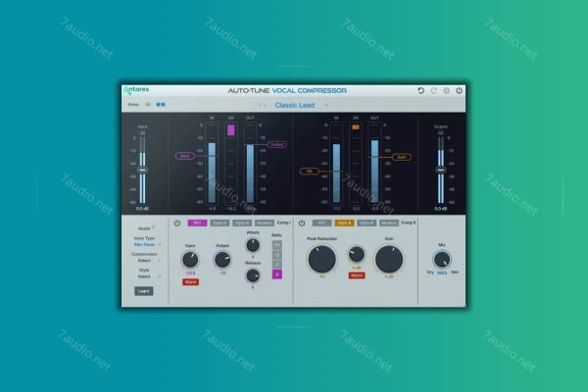This screenshot has width=588, height=392.
Task: Click the small knob above Comp II Warm
Action: pyautogui.click(x=357, y=254)
